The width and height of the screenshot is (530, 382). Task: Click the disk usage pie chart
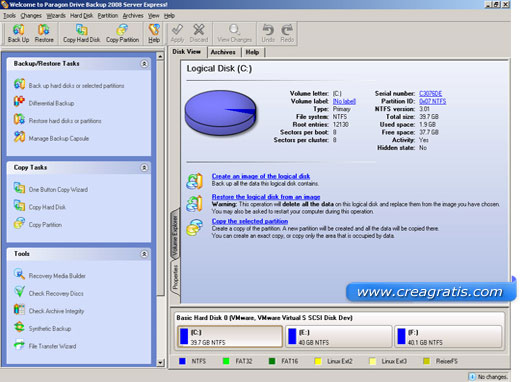click(220, 113)
